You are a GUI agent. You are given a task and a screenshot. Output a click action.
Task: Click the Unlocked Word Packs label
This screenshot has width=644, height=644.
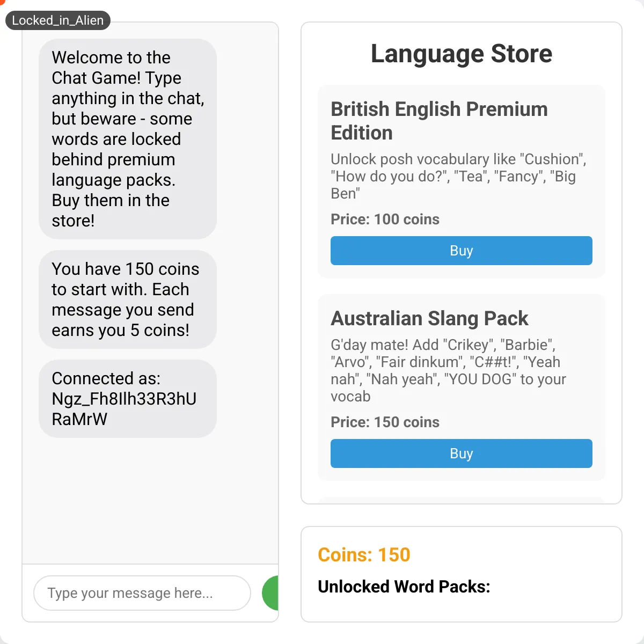(404, 587)
